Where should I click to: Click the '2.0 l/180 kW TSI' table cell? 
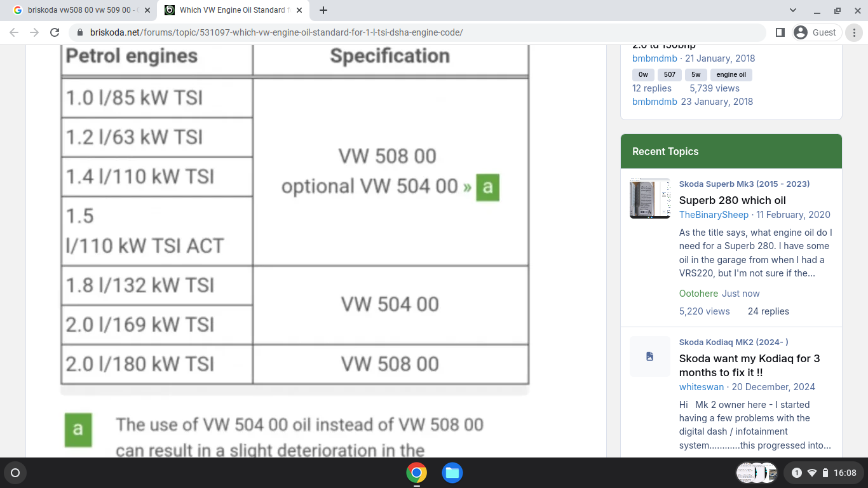(x=157, y=364)
